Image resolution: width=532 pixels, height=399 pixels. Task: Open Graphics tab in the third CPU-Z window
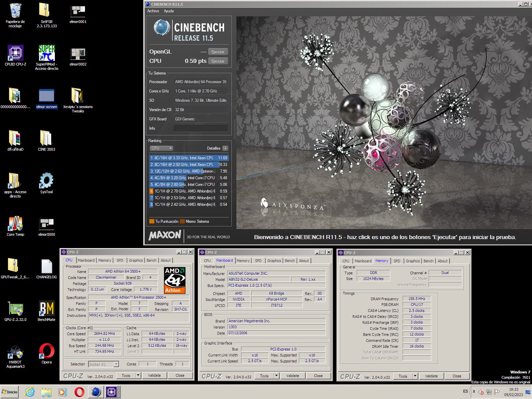tap(413, 261)
